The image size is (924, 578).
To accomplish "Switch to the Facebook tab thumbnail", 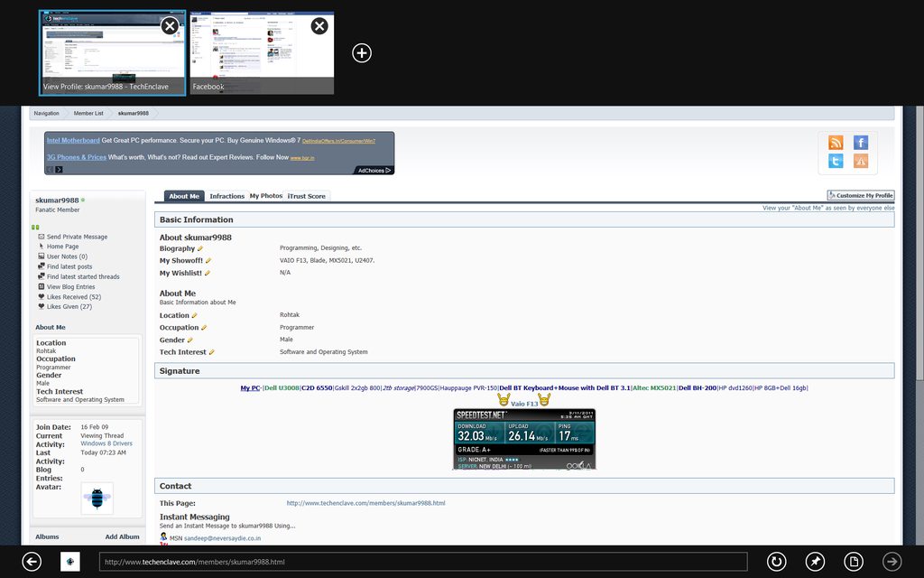I will click(262, 53).
